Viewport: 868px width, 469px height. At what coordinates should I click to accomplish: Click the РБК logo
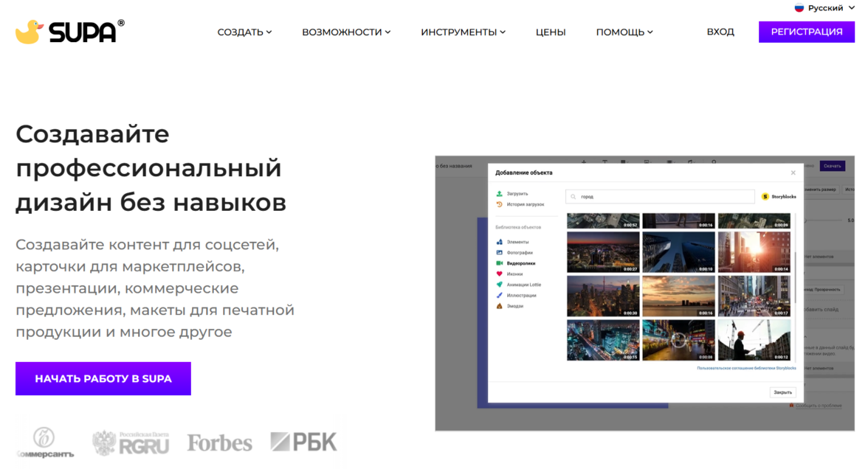pyautogui.click(x=303, y=441)
